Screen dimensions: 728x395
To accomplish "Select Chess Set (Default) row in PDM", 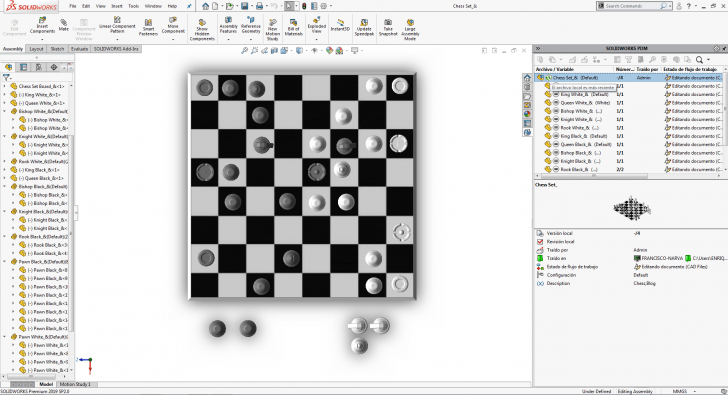I will [629, 78].
